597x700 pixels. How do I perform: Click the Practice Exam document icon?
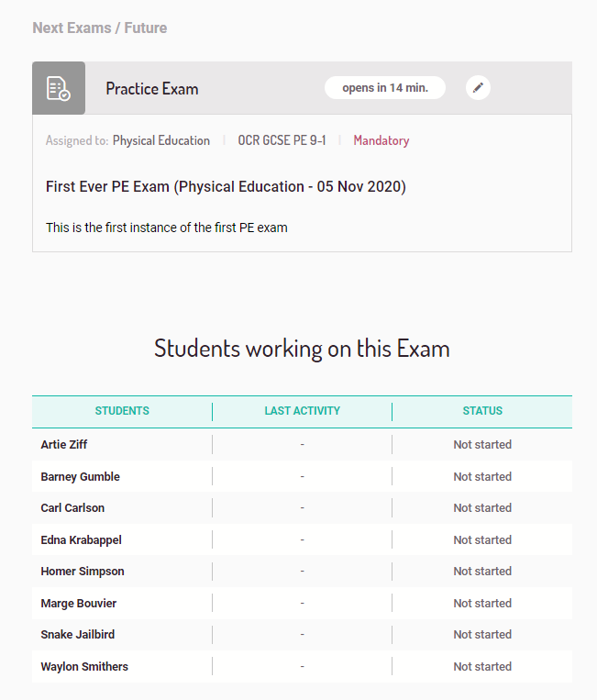click(x=59, y=88)
